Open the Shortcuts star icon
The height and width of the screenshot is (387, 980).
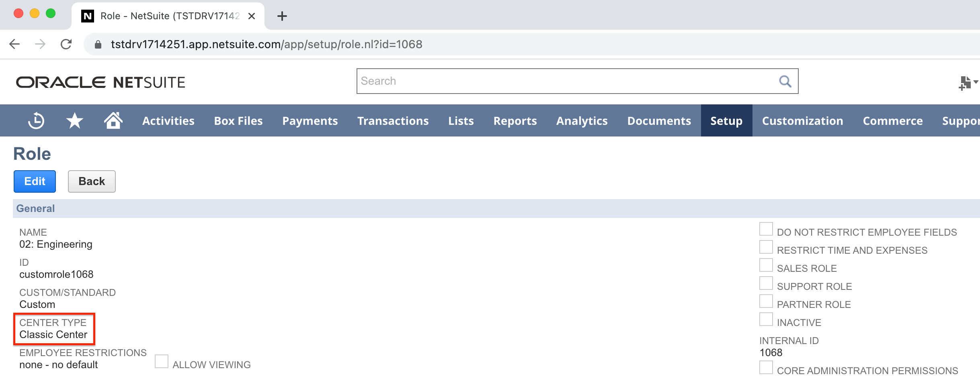pyautogui.click(x=74, y=121)
